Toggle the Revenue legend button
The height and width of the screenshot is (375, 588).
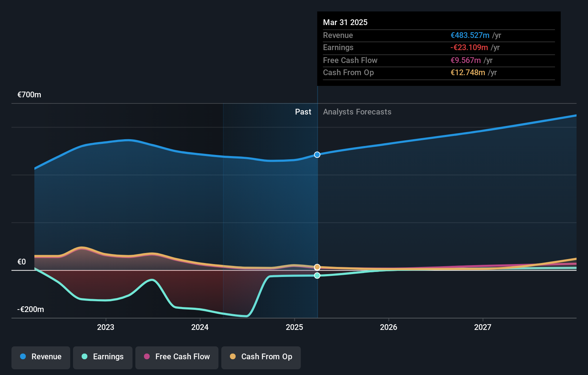coord(41,357)
